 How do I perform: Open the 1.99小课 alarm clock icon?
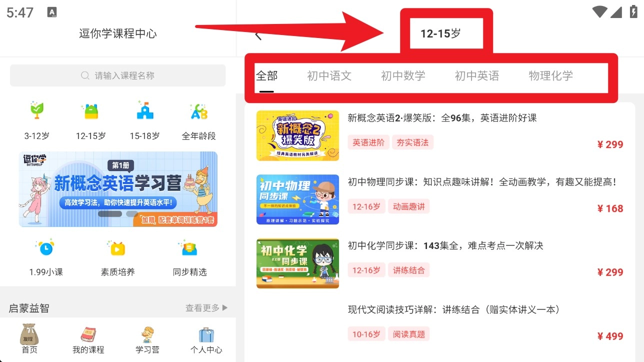click(x=45, y=247)
